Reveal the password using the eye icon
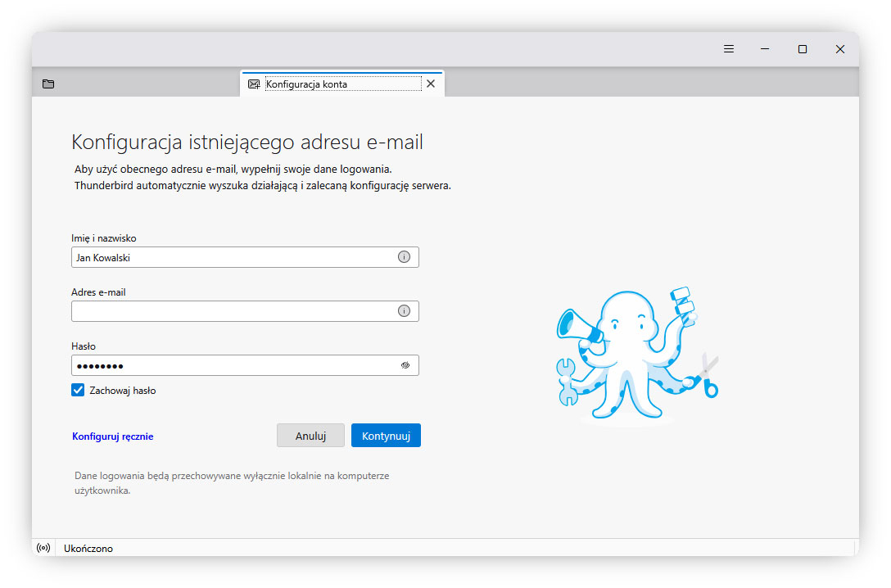The height and width of the screenshot is (588, 891). tap(405, 364)
